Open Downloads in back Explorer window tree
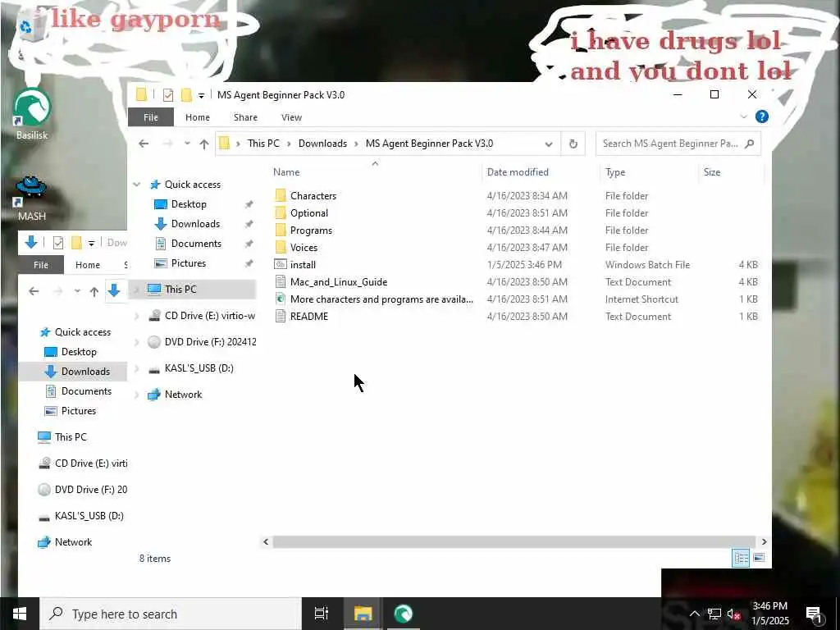The width and height of the screenshot is (840, 630). pyautogui.click(x=85, y=372)
